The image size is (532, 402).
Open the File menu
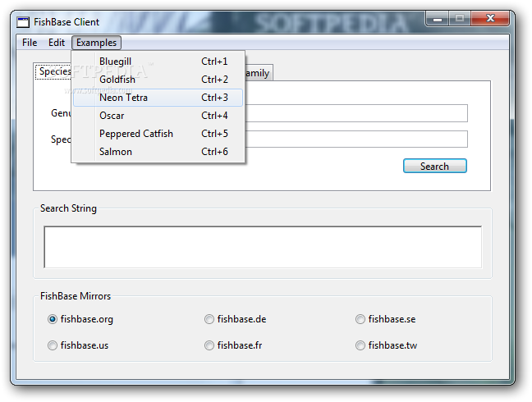tap(30, 43)
